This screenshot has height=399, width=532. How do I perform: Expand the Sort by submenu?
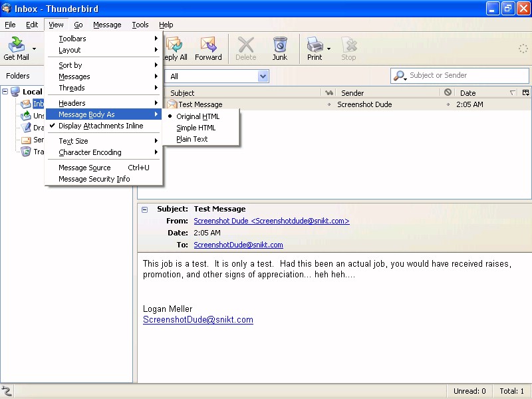point(104,65)
